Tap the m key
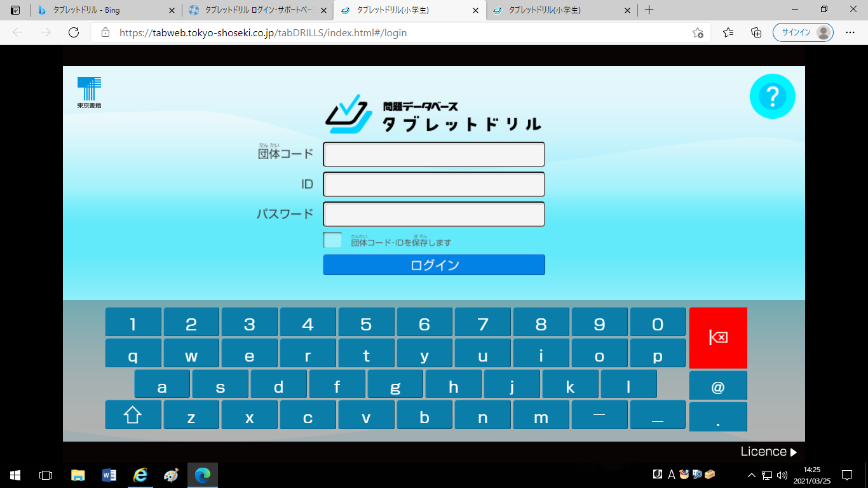This screenshot has height=488, width=868. [x=541, y=415]
